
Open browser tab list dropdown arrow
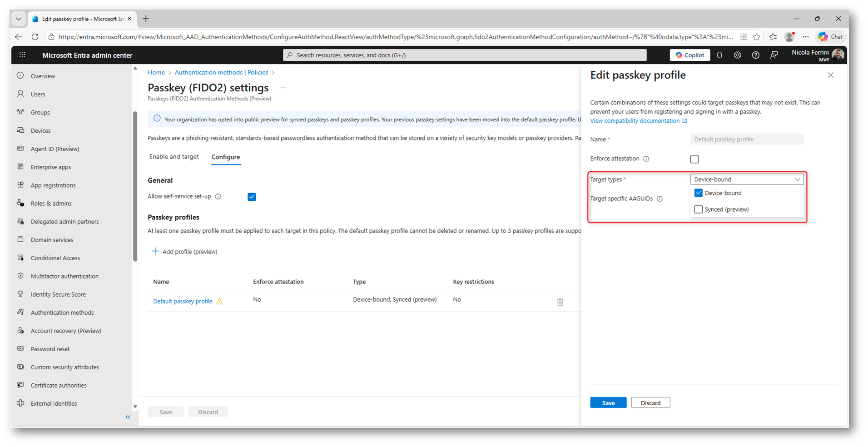click(19, 19)
